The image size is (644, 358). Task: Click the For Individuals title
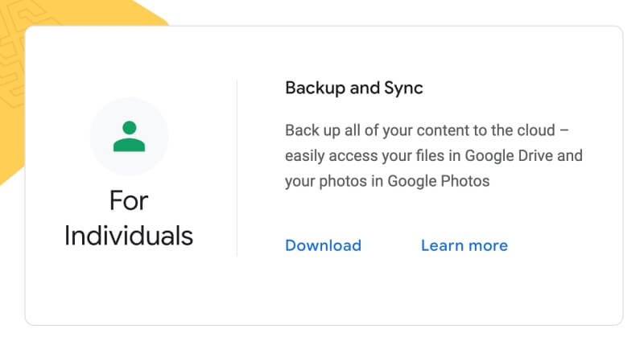[x=129, y=218]
